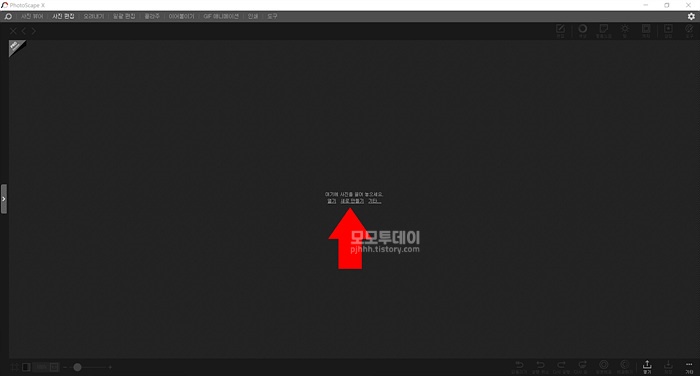Open the 액자 frame tool icon

coord(646,31)
